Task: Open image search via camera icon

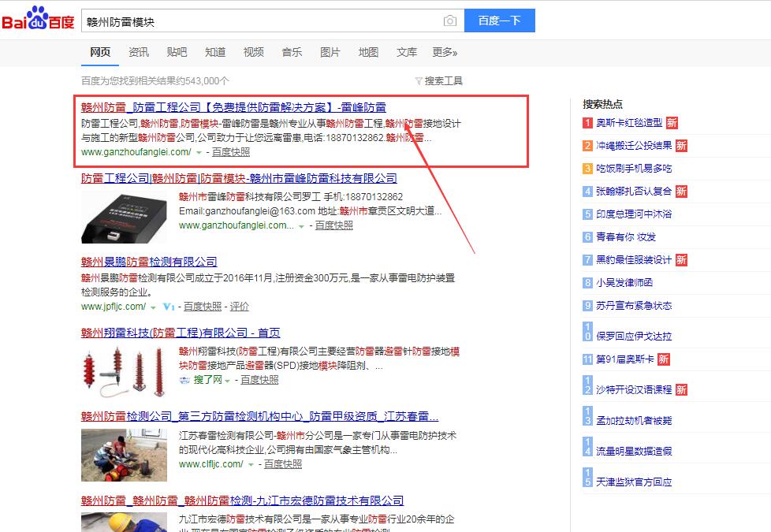Action: pos(449,21)
